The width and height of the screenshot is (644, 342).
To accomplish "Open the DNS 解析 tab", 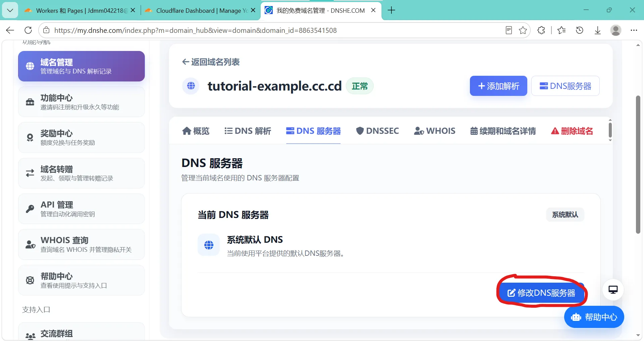I will click(248, 131).
